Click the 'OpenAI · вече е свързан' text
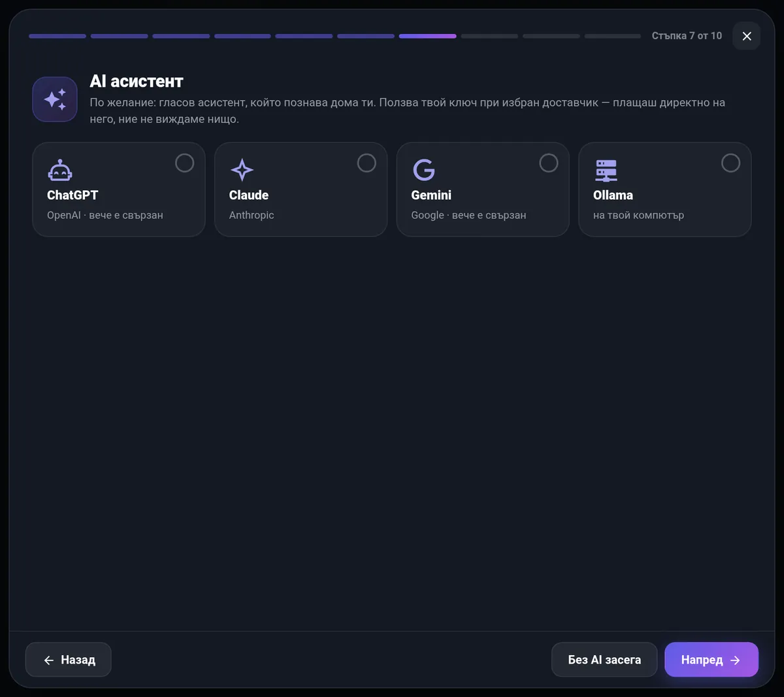 [x=105, y=215]
